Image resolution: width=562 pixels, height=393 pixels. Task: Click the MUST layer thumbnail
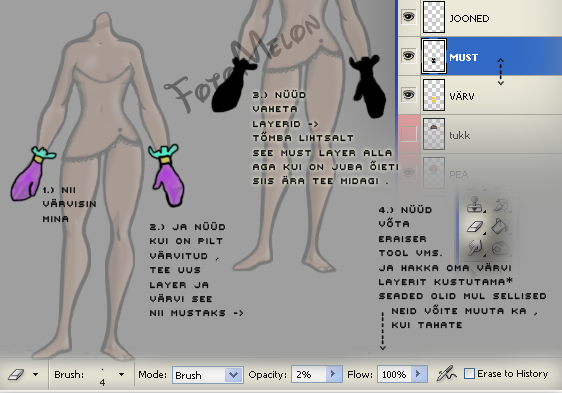point(434,56)
